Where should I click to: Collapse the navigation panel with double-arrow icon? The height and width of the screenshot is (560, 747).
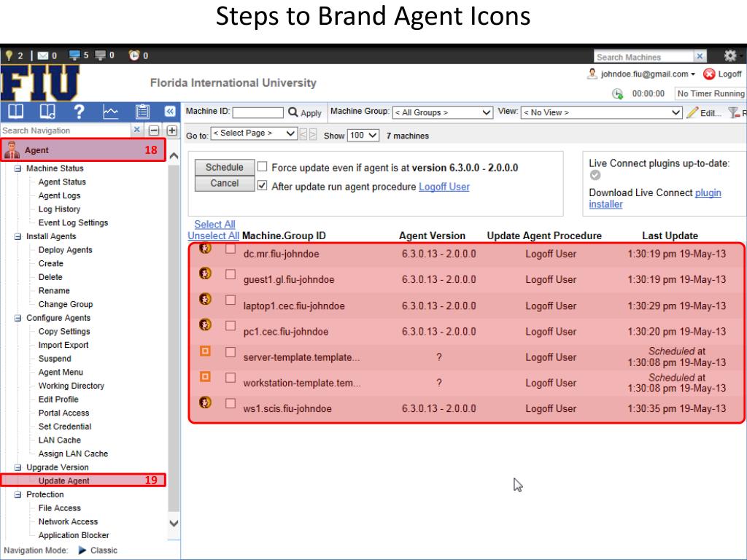pos(170,112)
